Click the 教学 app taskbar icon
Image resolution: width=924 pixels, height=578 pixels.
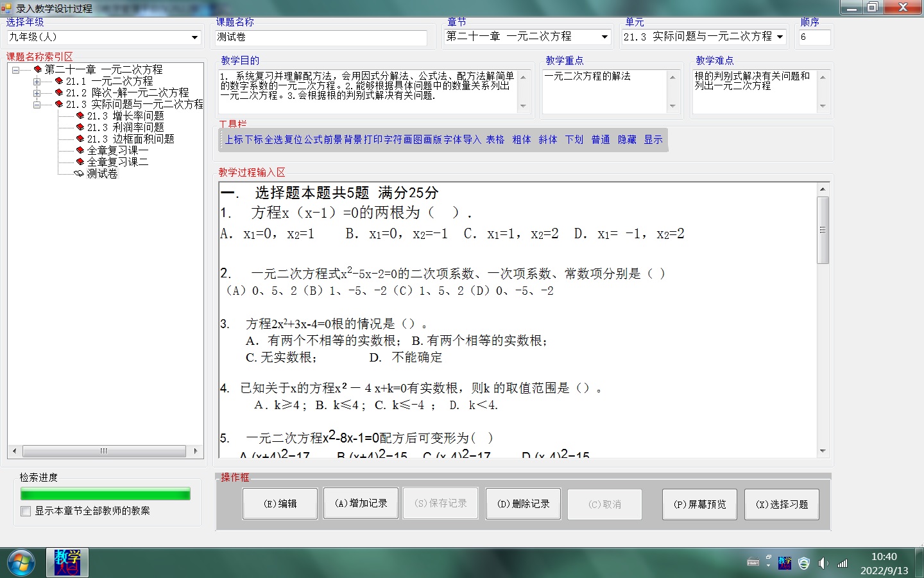[x=67, y=563]
